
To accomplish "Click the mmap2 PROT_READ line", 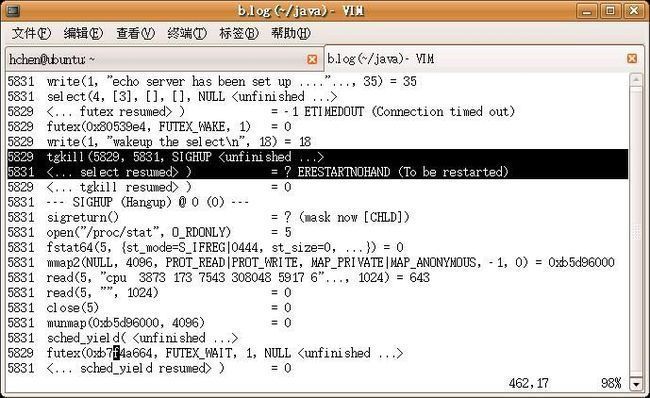I will click(311, 262).
